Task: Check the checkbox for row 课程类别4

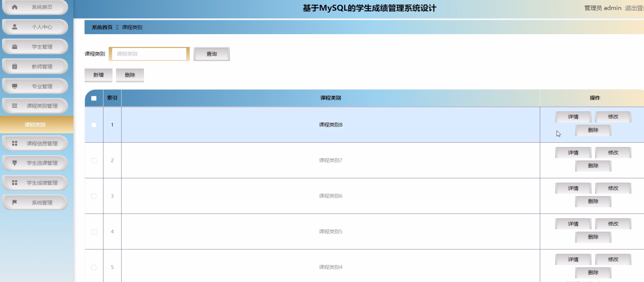Action: pyautogui.click(x=94, y=267)
